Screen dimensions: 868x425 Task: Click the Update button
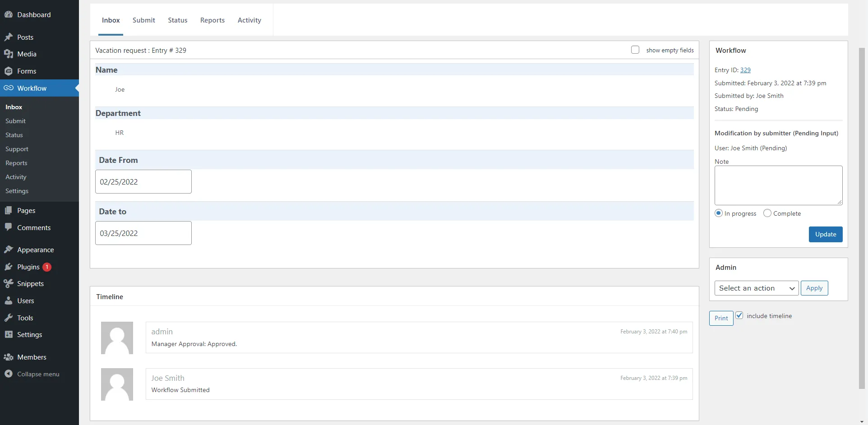coord(826,234)
